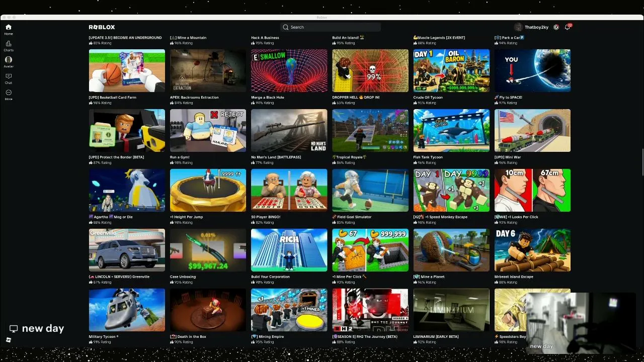Open the Basketball Card Farm thumbnail
The height and width of the screenshot is (362, 644).
(127, 70)
